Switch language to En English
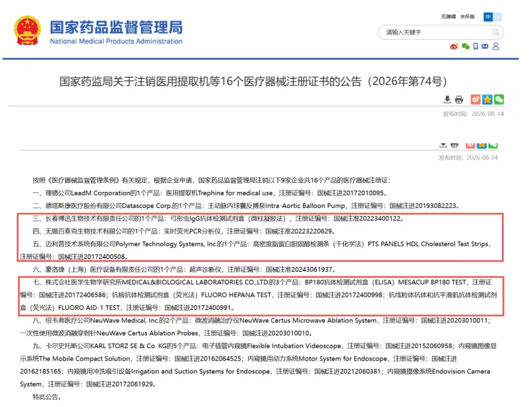The image size is (532, 407). click(497, 17)
